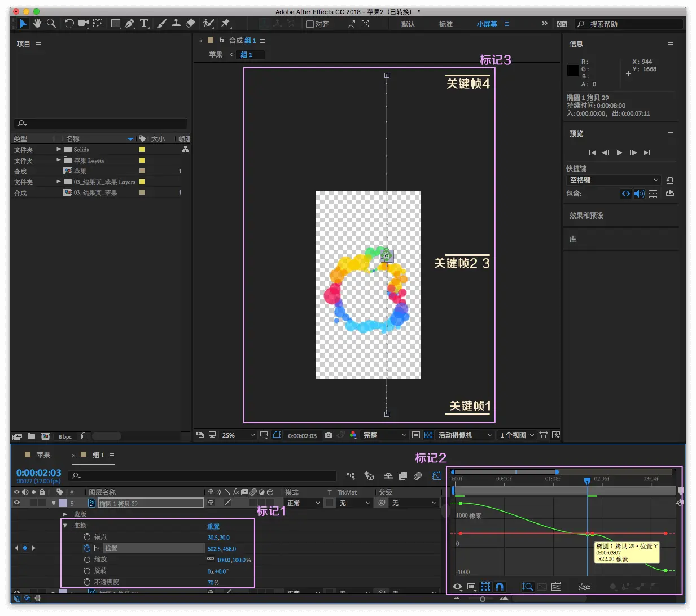Take a snapshot with camera icon

(x=329, y=435)
